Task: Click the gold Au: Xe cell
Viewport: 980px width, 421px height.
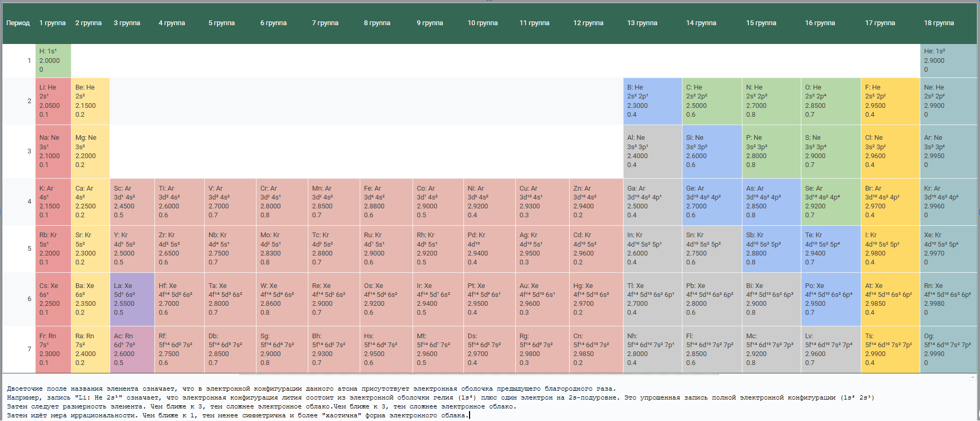Action: [x=542, y=299]
